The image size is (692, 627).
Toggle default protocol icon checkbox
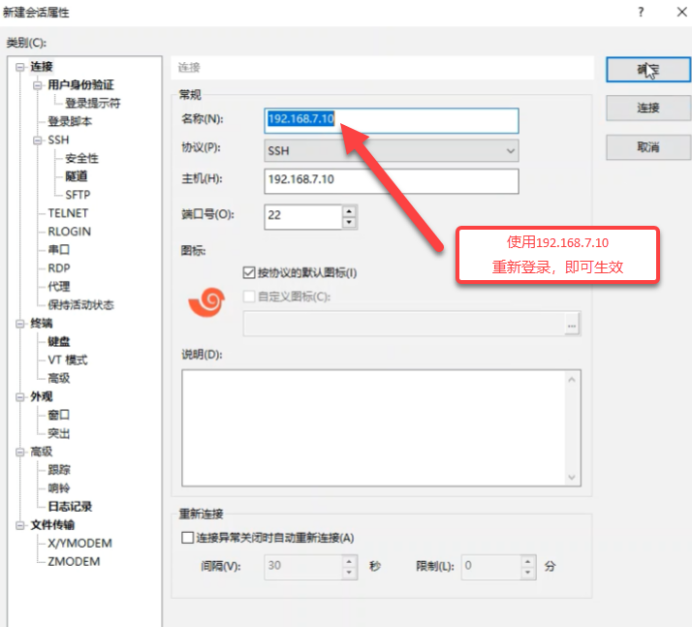pyautogui.click(x=250, y=273)
